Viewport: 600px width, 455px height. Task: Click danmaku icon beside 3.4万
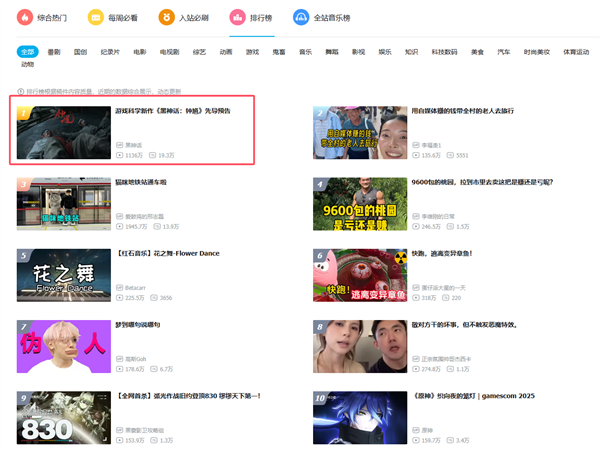tap(450, 440)
